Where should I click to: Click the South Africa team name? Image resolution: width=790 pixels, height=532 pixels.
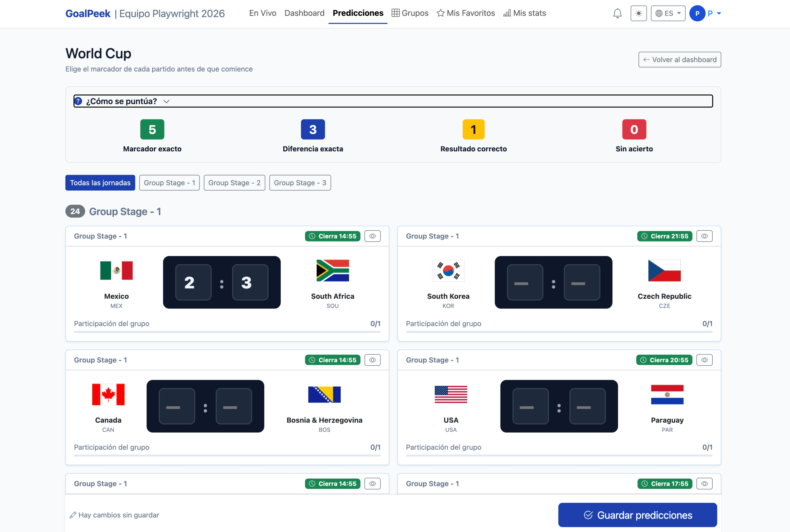point(332,296)
